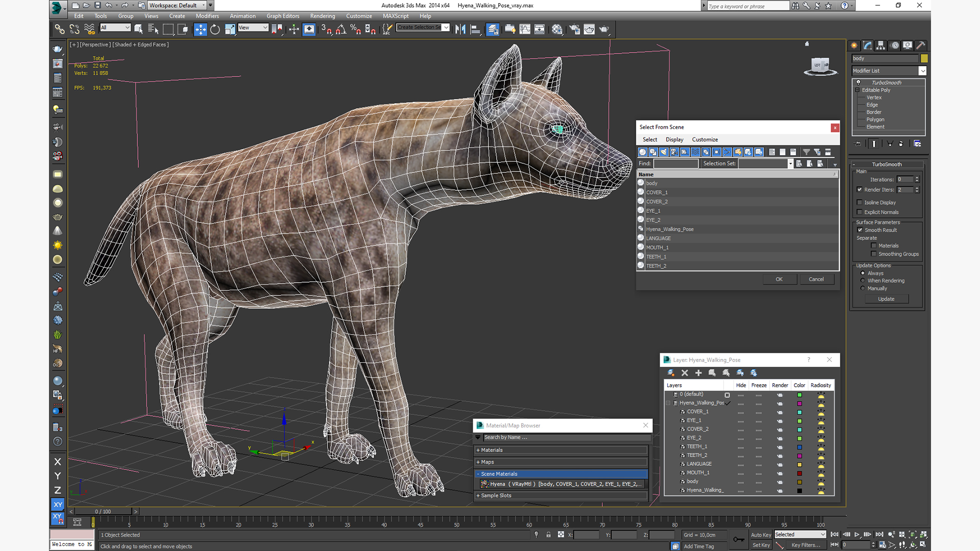
Task: Open the MAXScript menu
Action: (396, 16)
